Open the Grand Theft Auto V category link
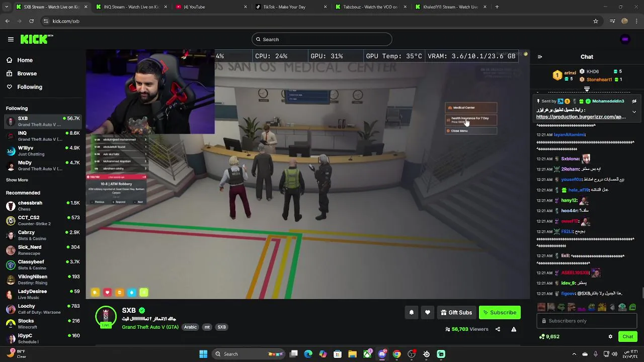 [150, 327]
